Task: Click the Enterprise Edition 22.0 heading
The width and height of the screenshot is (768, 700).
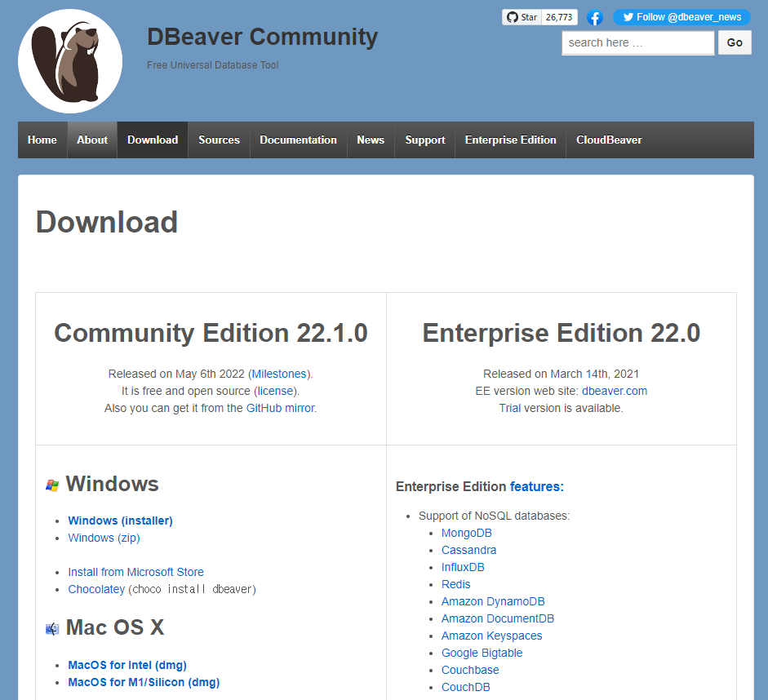Action: tap(562, 334)
